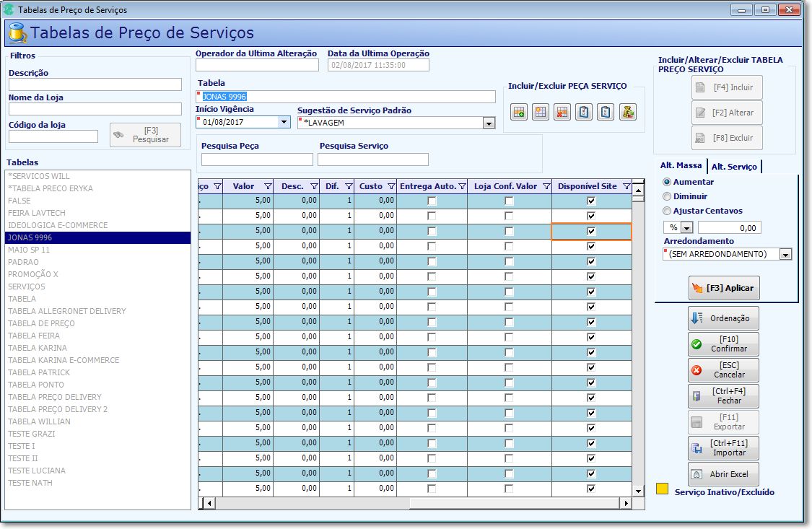Screen dimensions: 812x529
Task: Click the unchecked clipboard icon
Action: (606, 112)
